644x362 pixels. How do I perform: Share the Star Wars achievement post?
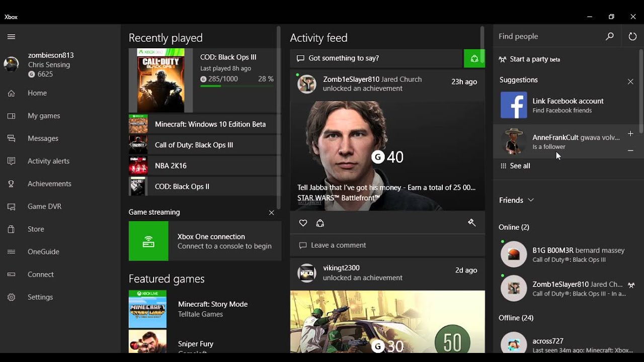(320, 223)
